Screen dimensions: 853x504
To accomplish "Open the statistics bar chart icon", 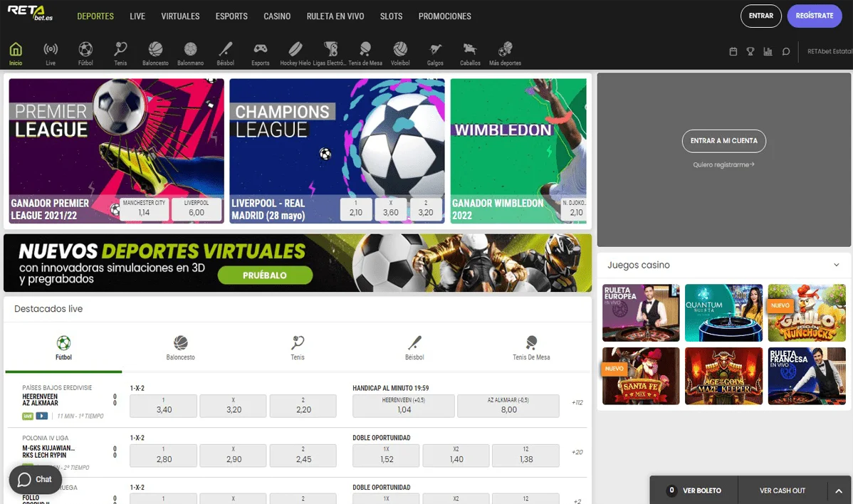I will (768, 52).
